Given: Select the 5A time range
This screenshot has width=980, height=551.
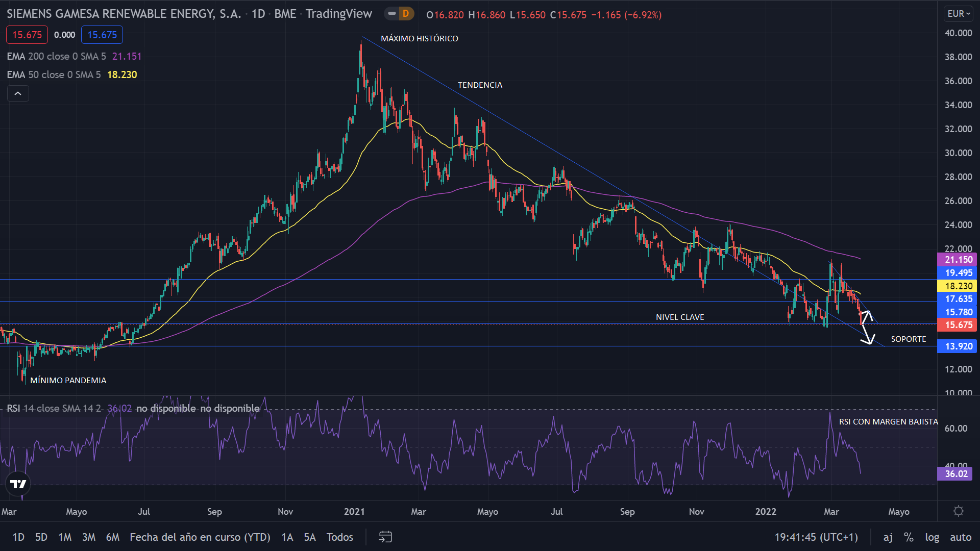Looking at the screenshot, I should click(x=310, y=537).
